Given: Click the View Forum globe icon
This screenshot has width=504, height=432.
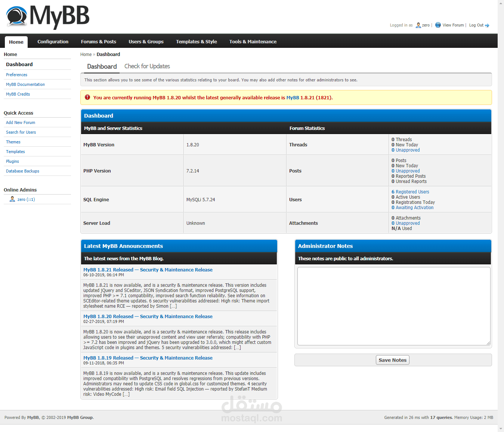Looking at the screenshot, I should pos(438,25).
